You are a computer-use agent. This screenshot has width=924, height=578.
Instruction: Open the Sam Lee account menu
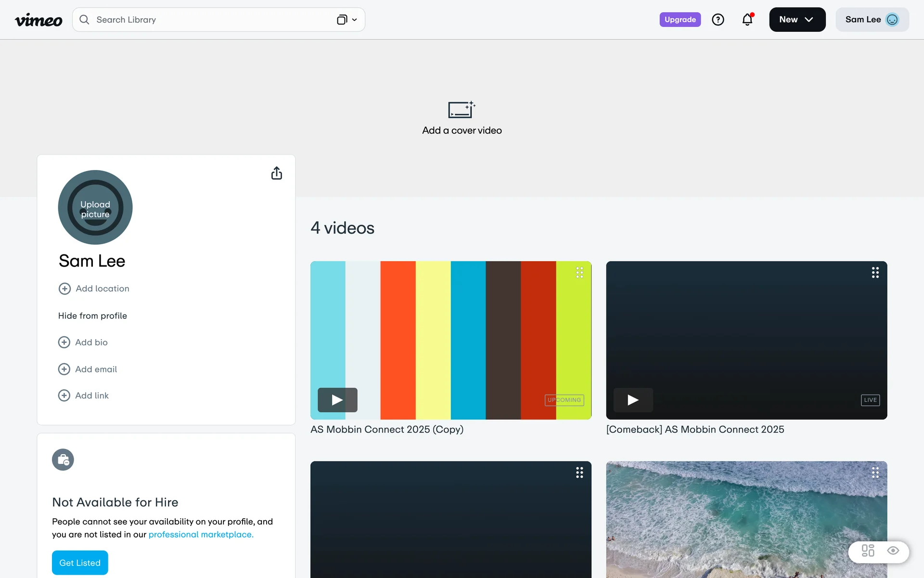pyautogui.click(x=872, y=20)
